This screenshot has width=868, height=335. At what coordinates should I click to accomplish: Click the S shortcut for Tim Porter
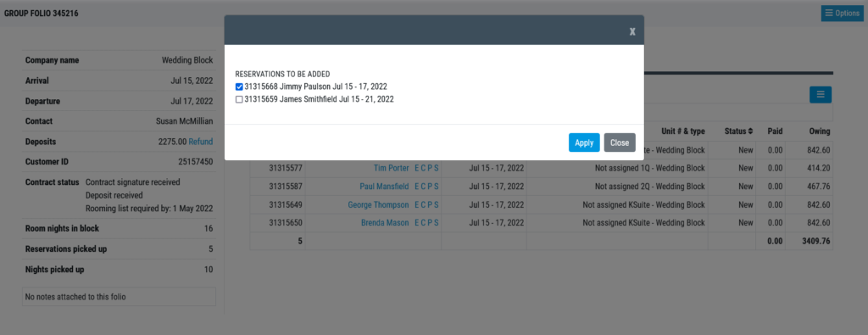point(437,168)
